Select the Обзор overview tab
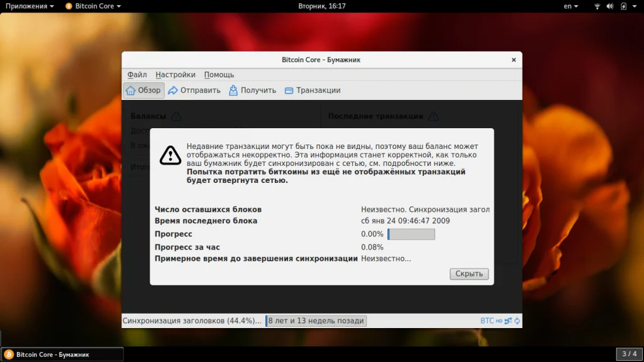Viewport: 644px width, 362px height. pos(144,90)
